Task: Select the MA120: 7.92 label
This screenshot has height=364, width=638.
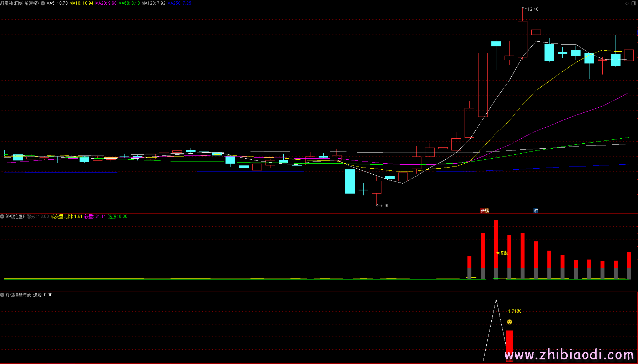Action: pyautogui.click(x=153, y=3)
